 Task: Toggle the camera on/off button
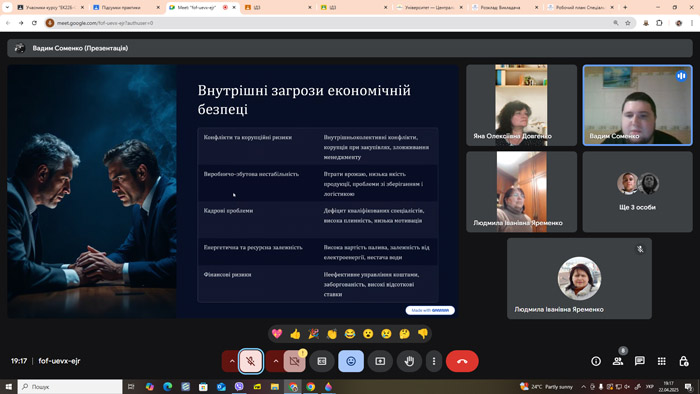(295, 361)
